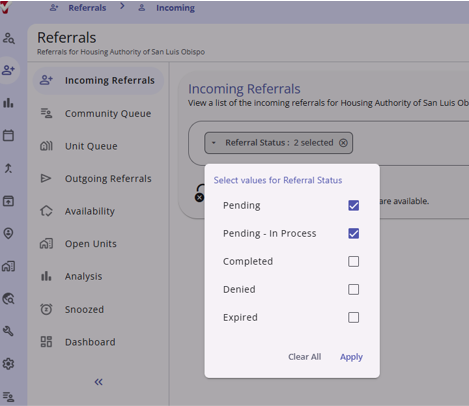Open the upload box icon in left rail
The height and width of the screenshot is (406, 469).
8,201
